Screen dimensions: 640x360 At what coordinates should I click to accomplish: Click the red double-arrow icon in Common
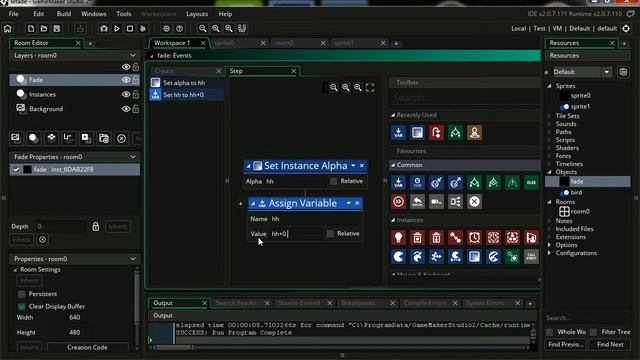pyautogui.click(x=398, y=201)
